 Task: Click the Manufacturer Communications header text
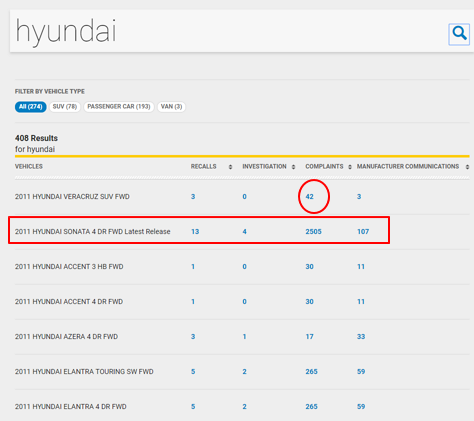pos(408,166)
